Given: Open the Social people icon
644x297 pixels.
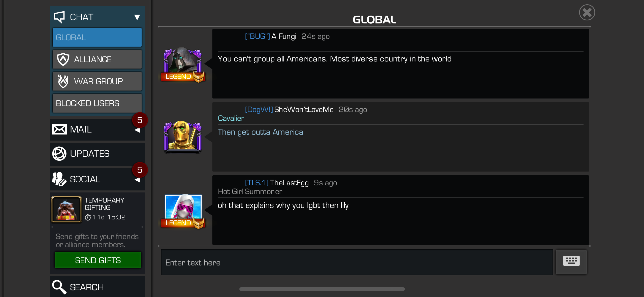Looking at the screenshot, I should [x=59, y=179].
